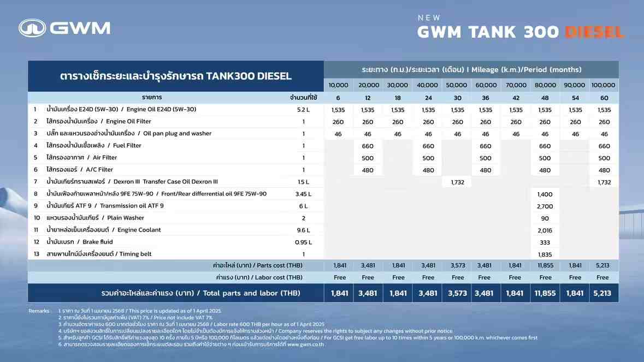
Task: Click the Engine Coolant 2,016 price cell
Action: pos(545,230)
